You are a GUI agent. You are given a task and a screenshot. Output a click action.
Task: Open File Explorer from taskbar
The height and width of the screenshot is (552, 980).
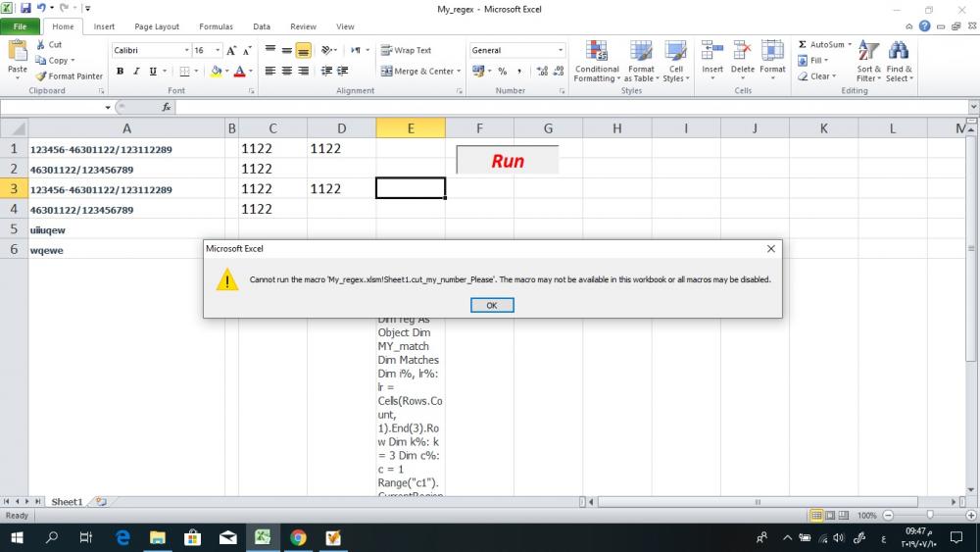tap(158, 537)
